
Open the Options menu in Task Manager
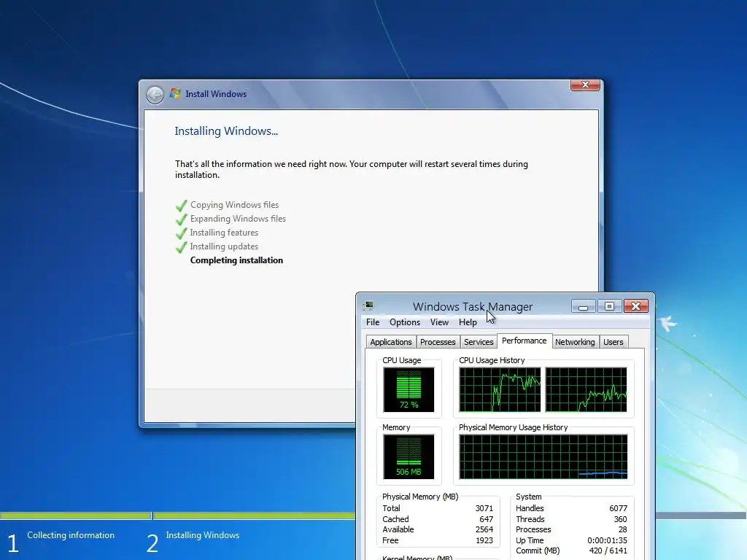[405, 322]
